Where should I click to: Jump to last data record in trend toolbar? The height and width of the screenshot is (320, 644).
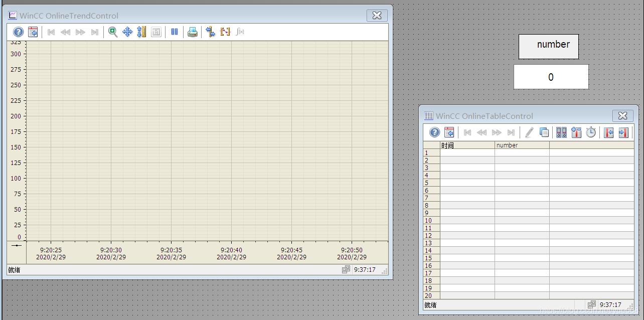[94, 32]
